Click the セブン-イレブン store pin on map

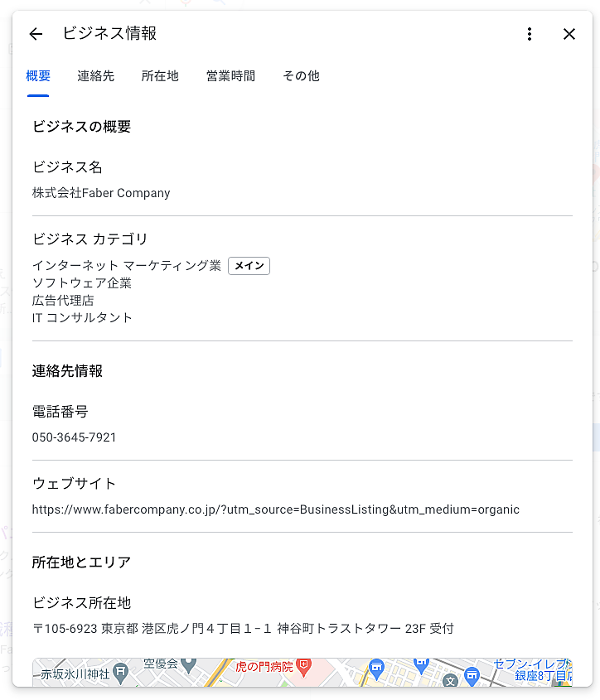pos(472,673)
